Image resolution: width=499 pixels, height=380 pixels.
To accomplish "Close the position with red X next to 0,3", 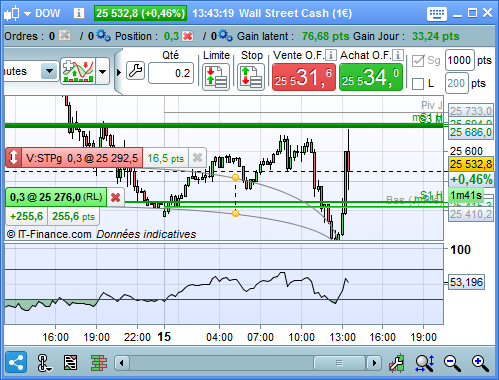I will pyautogui.click(x=188, y=36).
